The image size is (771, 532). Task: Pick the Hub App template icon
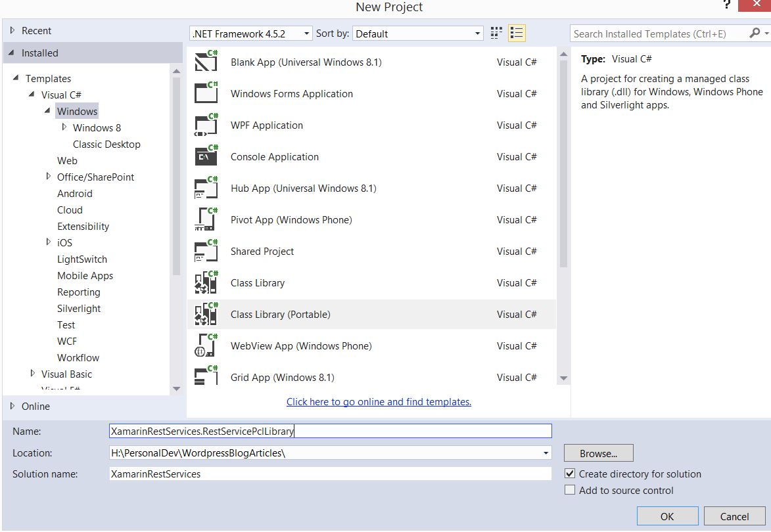(206, 188)
